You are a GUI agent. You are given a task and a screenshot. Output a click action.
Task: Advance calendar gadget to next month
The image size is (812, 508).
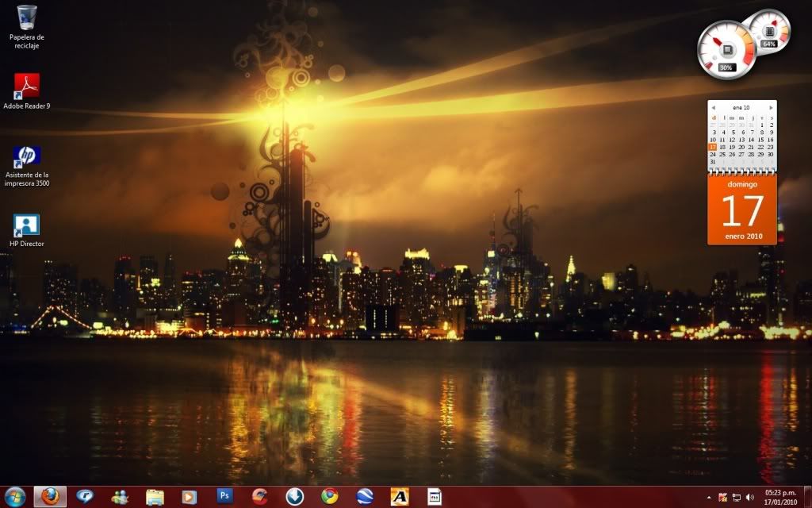(771, 107)
